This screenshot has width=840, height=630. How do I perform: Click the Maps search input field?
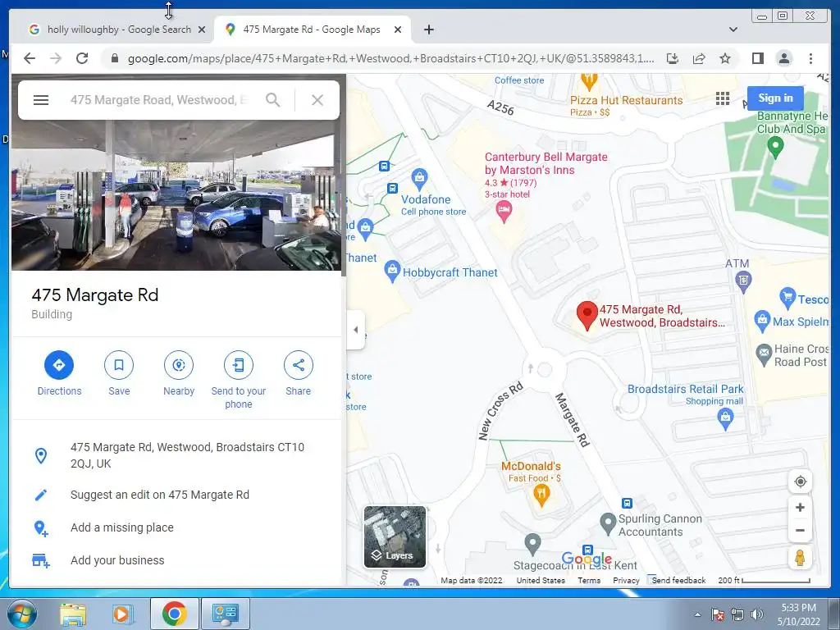159,100
